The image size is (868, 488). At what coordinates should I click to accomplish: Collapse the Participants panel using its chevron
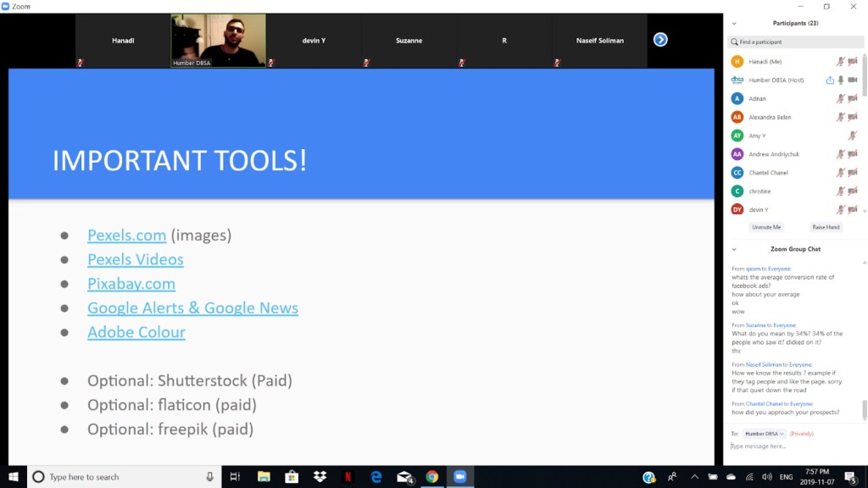(734, 24)
